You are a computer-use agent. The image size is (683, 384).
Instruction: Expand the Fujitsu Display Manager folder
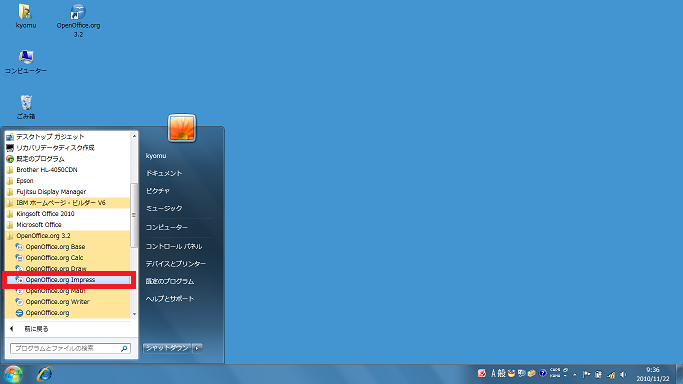point(68,192)
